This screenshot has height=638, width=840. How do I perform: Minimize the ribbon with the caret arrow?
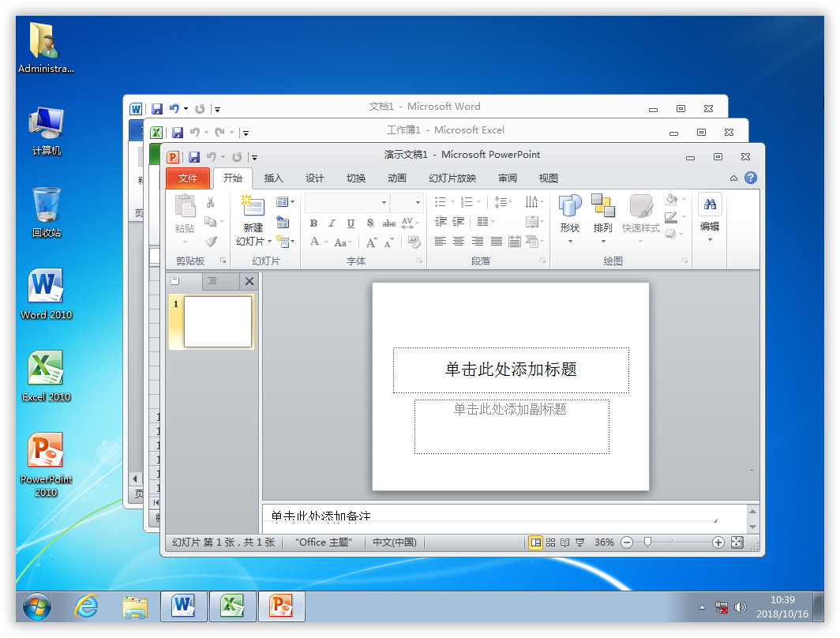733,178
